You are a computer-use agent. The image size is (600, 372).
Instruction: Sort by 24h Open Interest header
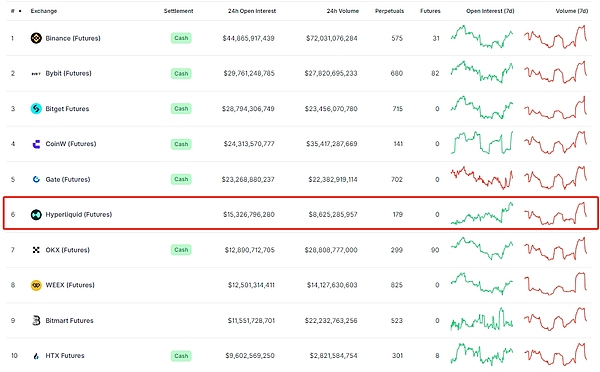[252, 11]
